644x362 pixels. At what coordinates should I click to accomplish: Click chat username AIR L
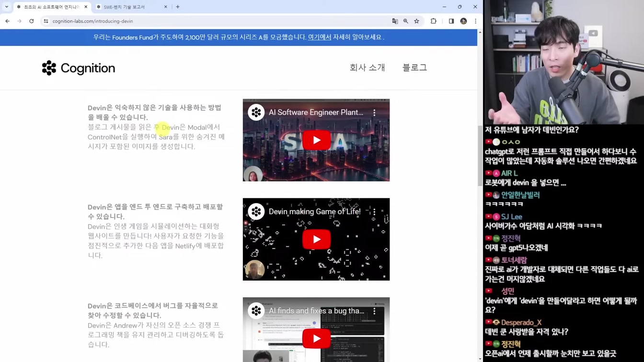point(509,173)
